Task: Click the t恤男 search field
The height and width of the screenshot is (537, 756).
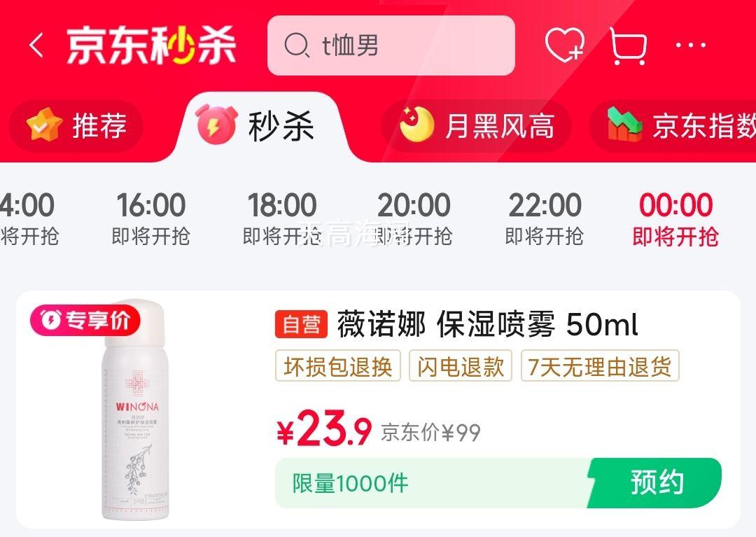Action: click(x=391, y=46)
